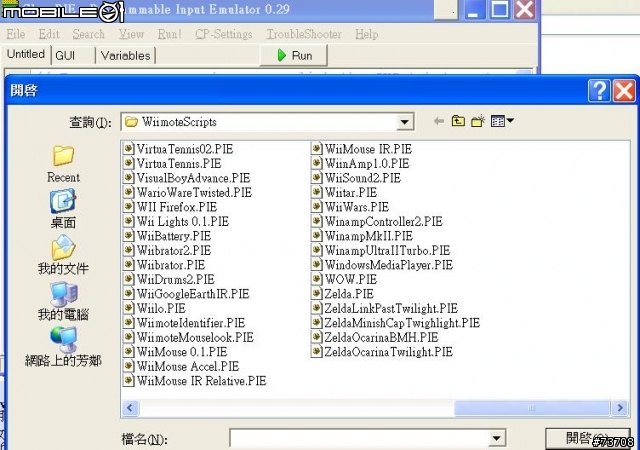640x450 pixels.
Task: Switch to the Variables tab
Action: [126, 56]
